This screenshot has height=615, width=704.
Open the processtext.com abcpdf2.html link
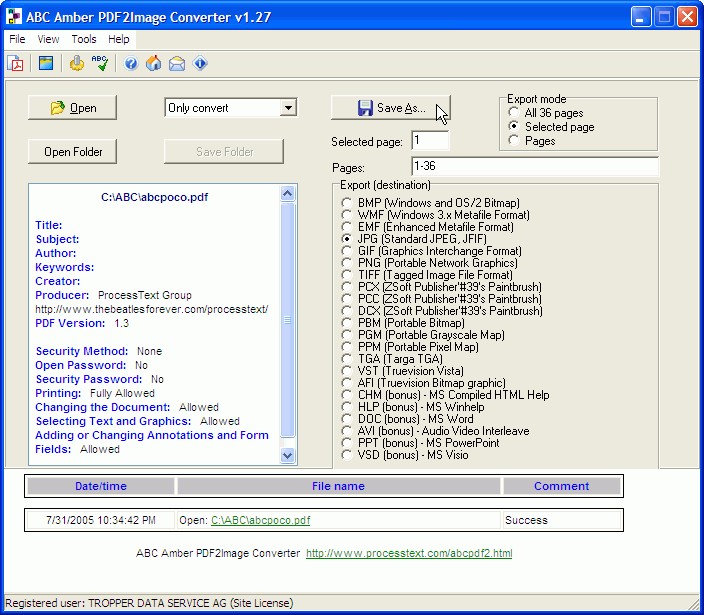(408, 553)
